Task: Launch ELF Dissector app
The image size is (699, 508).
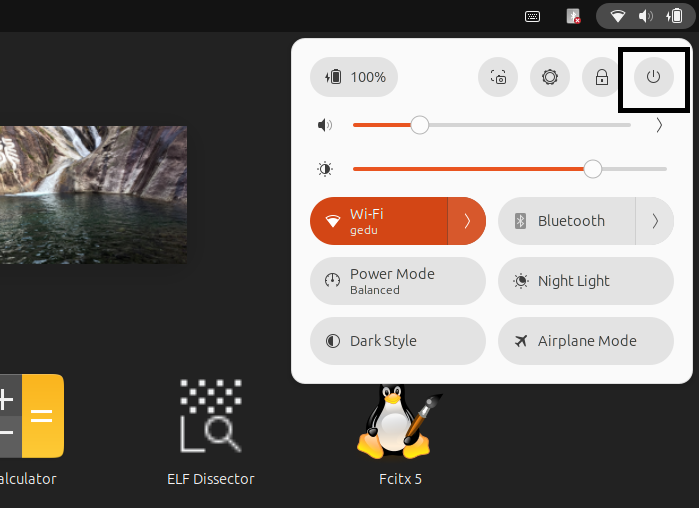Action: (210, 416)
